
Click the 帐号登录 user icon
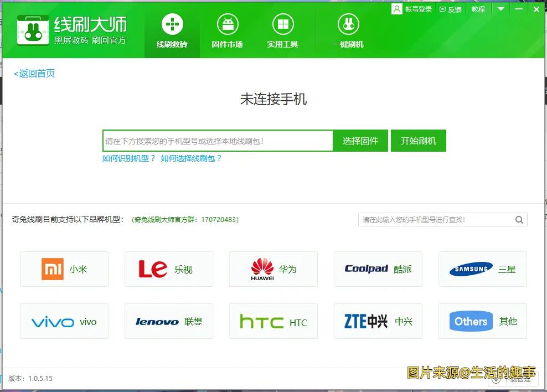click(397, 9)
